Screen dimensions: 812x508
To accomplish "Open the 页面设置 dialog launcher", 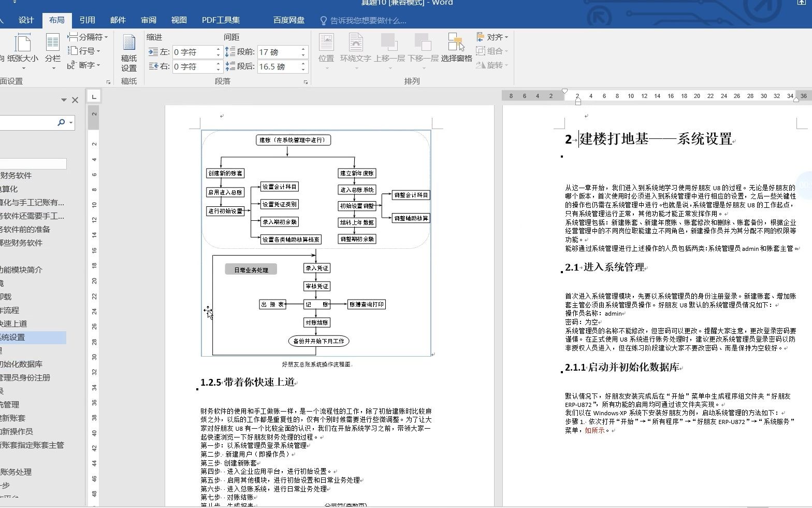I will [x=109, y=82].
